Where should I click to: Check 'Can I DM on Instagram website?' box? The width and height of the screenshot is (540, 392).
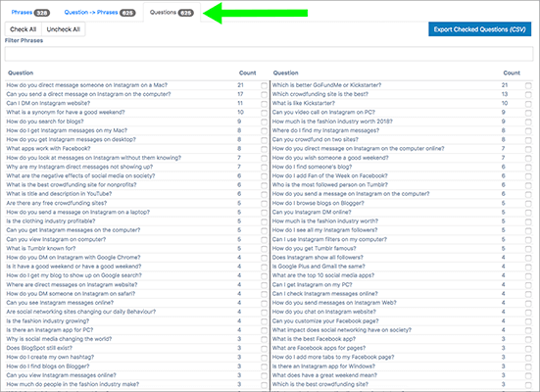[264, 104]
